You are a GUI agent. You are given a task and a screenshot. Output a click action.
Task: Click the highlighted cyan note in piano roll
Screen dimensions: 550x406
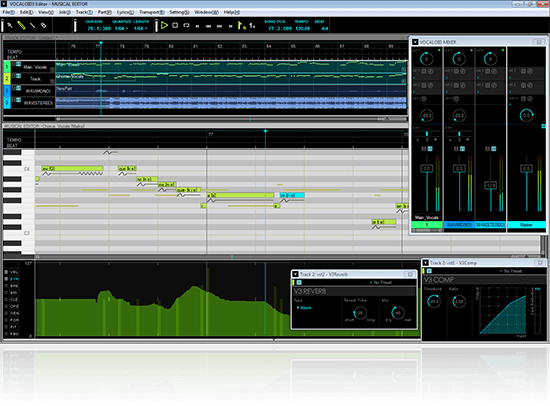click(292, 195)
